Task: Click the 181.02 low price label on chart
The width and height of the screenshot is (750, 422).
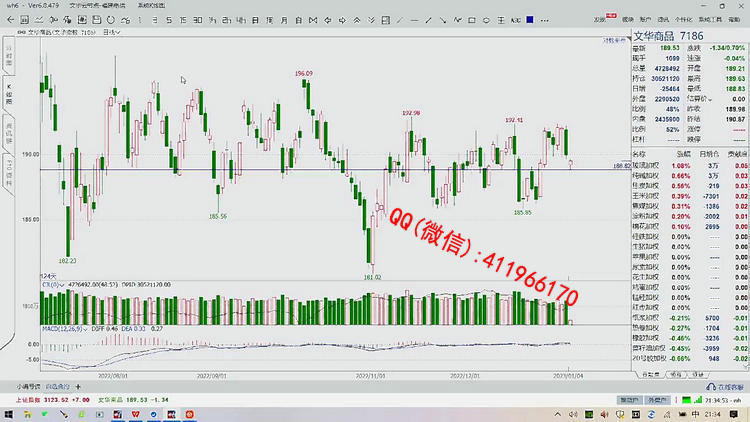Action: [372, 277]
